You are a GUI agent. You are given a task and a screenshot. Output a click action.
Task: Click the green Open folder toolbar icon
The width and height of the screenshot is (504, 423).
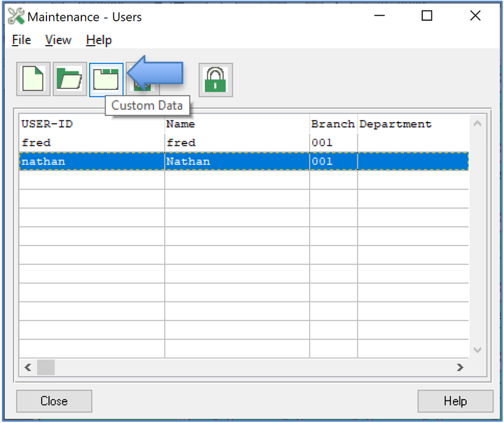70,79
